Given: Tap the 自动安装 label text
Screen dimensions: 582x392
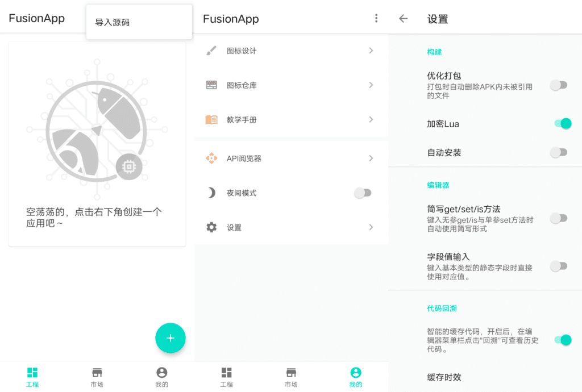Looking at the screenshot, I should click(444, 153).
